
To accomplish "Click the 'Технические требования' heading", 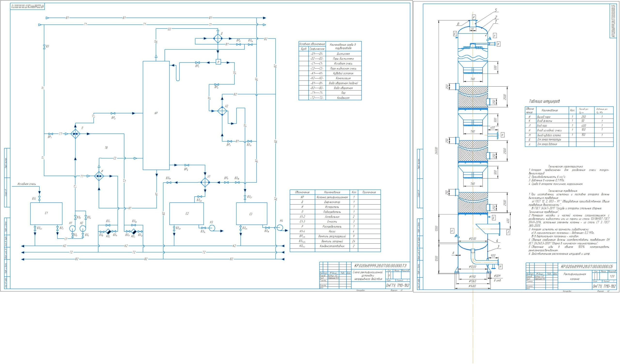I will coord(563,191).
